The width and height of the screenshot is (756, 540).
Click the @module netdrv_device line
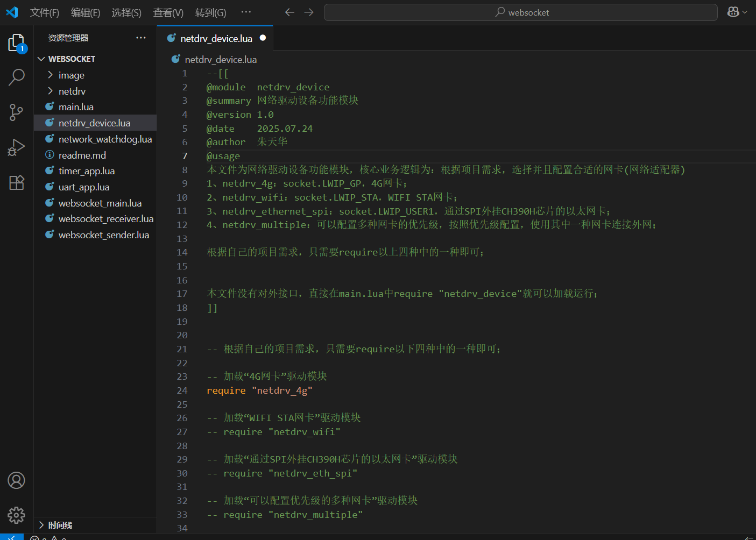point(268,87)
